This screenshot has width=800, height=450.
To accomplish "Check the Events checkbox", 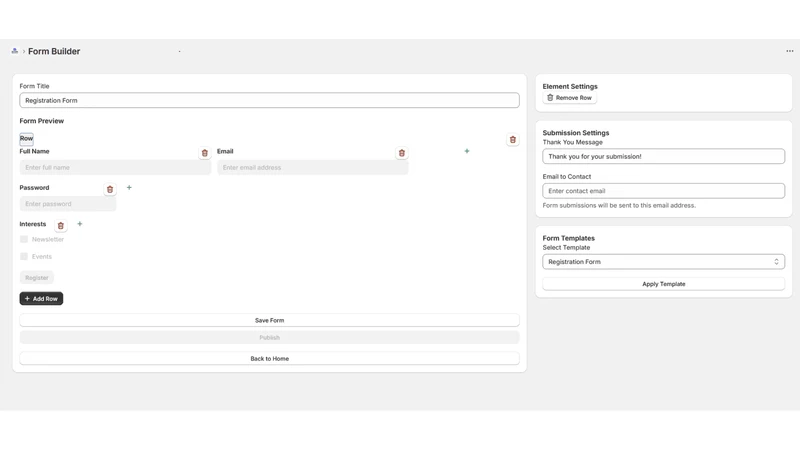I will [x=24, y=257].
